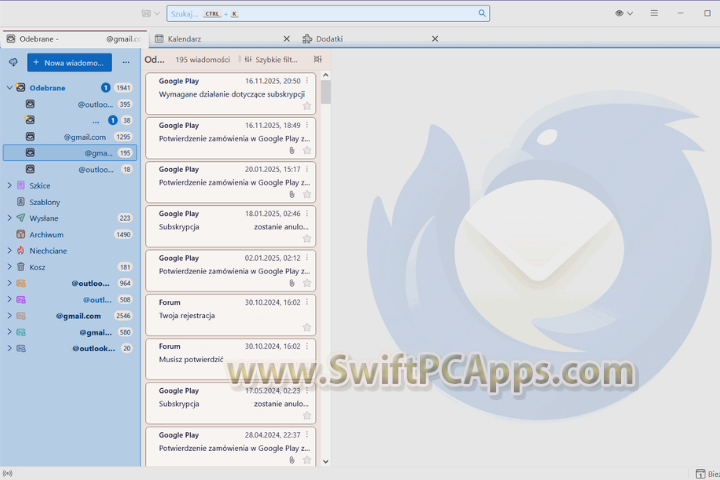Viewport: 720px width, 480px height.
Task: Toggle the Szybkie filtrowanie quick filter
Action: pos(271,60)
